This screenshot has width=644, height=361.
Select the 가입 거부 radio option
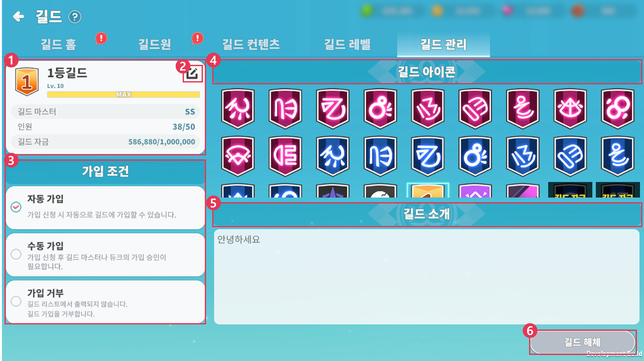click(x=16, y=301)
